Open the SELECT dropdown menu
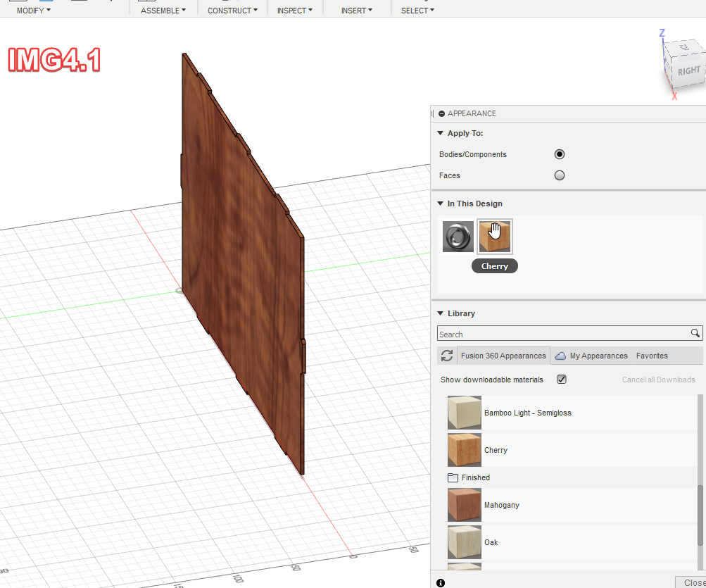The width and height of the screenshot is (706, 588). click(x=417, y=11)
